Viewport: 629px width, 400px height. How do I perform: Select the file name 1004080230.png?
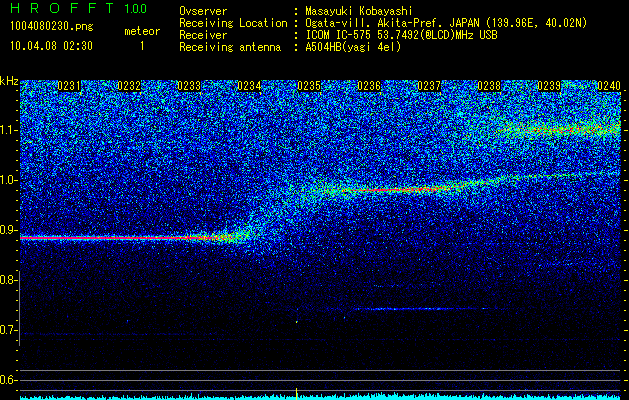click(x=52, y=27)
